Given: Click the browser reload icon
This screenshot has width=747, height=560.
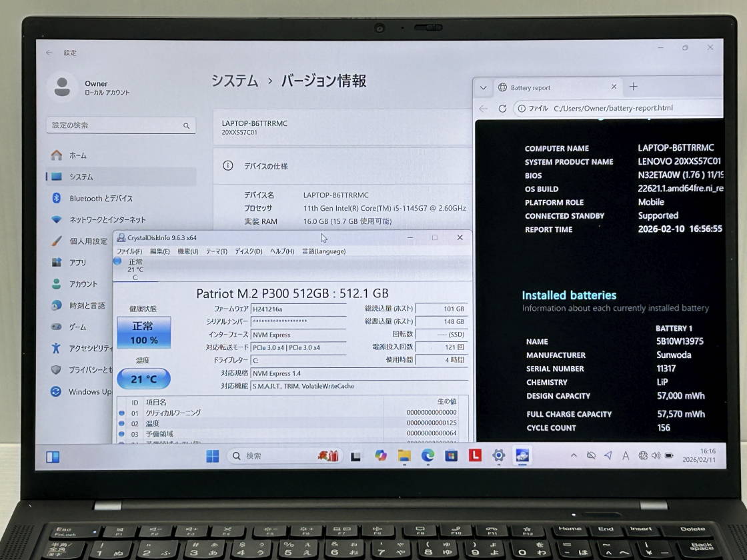Looking at the screenshot, I should pos(502,108).
